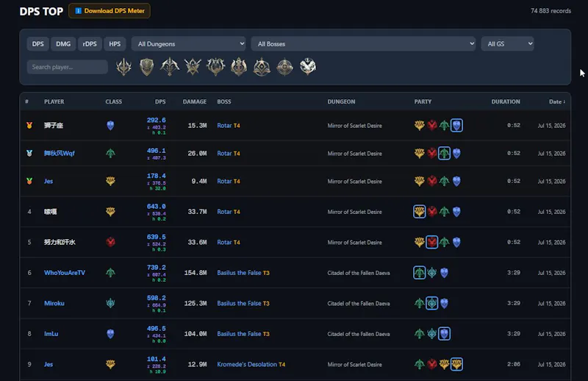Screen dimensions: 588x381
Task: Open Kromede's Desolation T4 boss link
Action: point(251,364)
